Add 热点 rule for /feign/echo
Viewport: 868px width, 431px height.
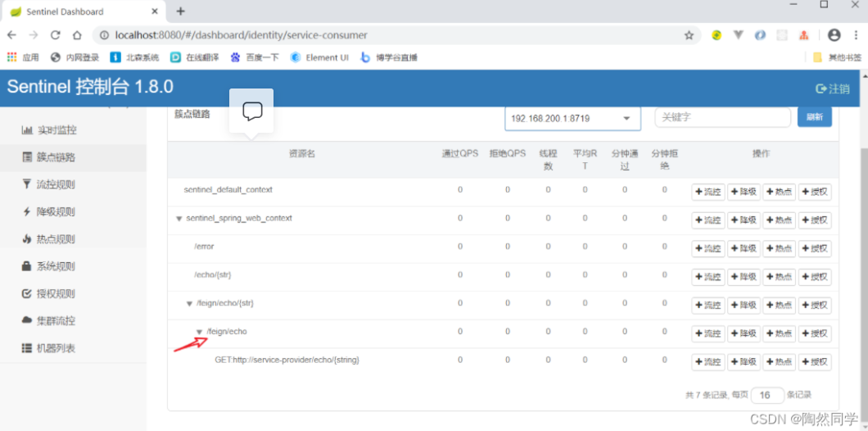[x=780, y=333]
